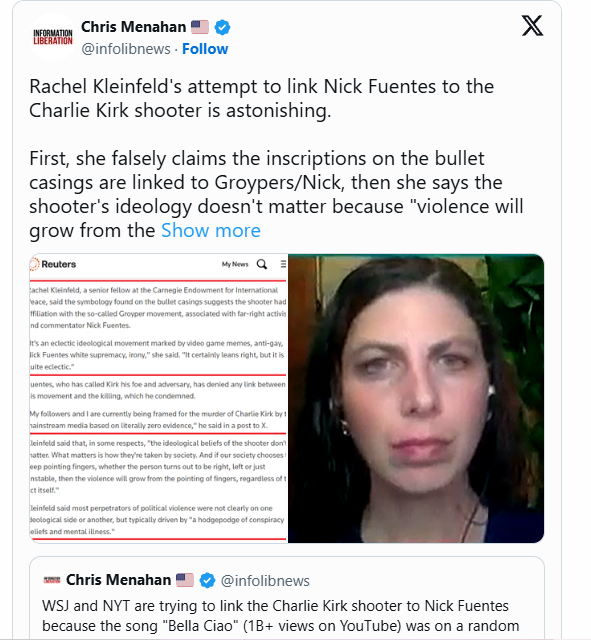Viewport: 591px width, 640px height.
Task: Click the Reuters logo in the screenshot
Action: 53,264
